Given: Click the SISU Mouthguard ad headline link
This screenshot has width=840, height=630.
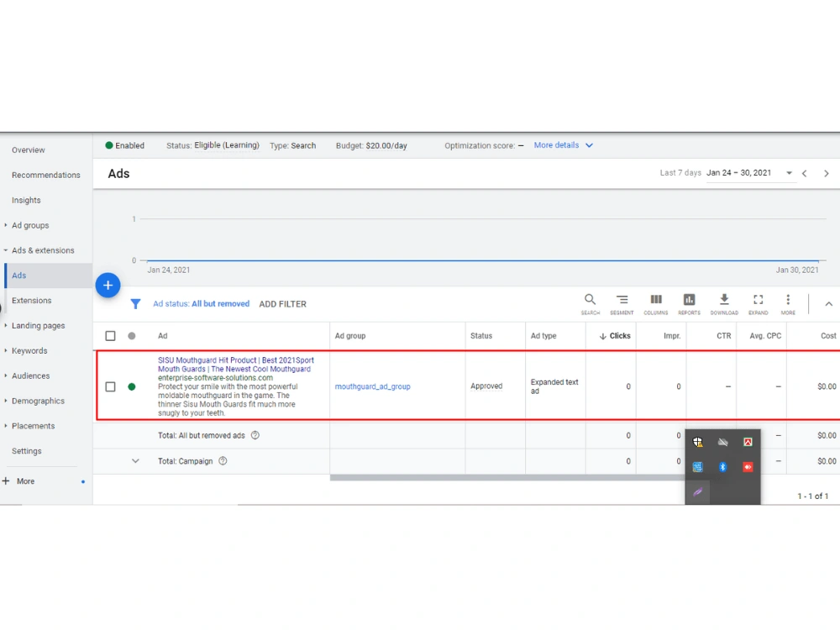Looking at the screenshot, I should coord(236,365).
